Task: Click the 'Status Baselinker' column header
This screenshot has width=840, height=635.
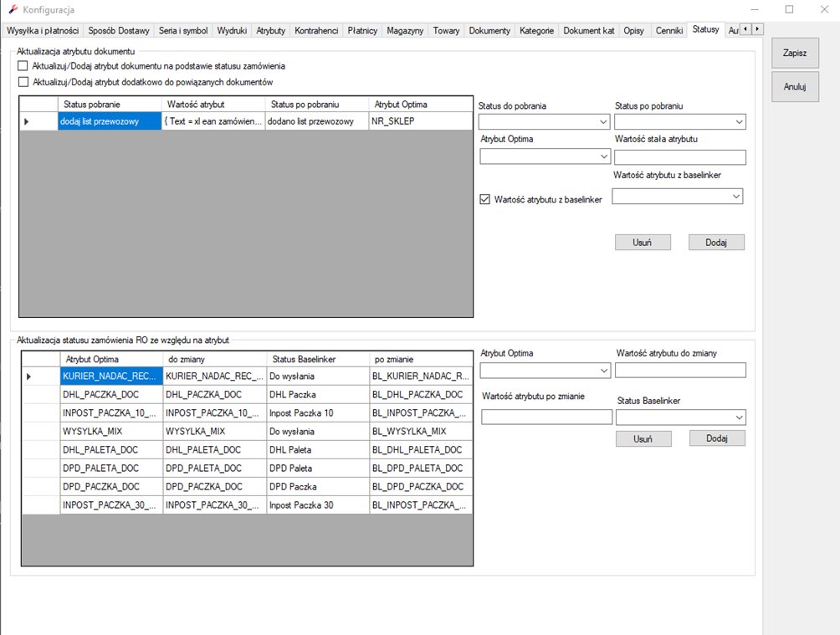Action: click(x=318, y=359)
